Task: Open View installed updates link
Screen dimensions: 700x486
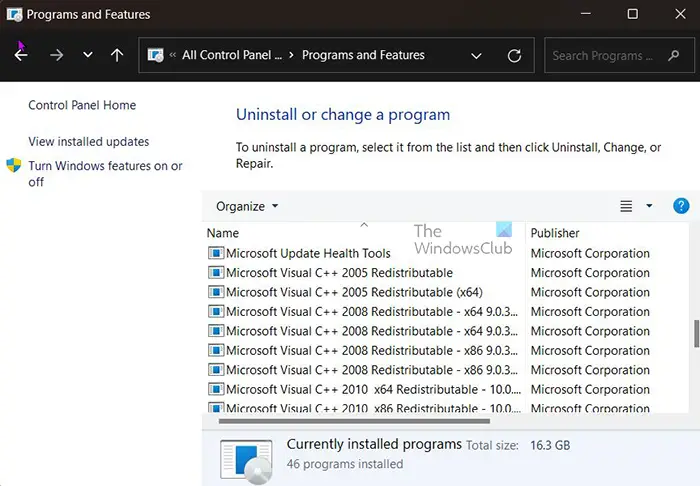Action: tap(89, 142)
